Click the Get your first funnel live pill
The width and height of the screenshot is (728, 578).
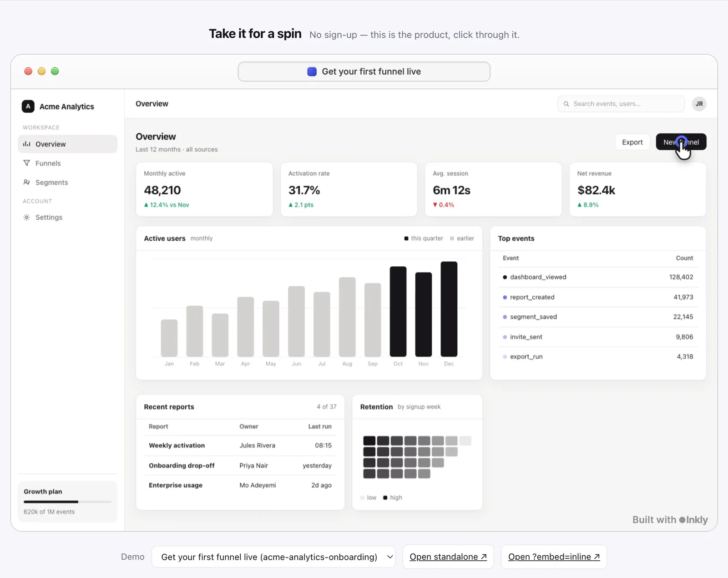(x=364, y=71)
